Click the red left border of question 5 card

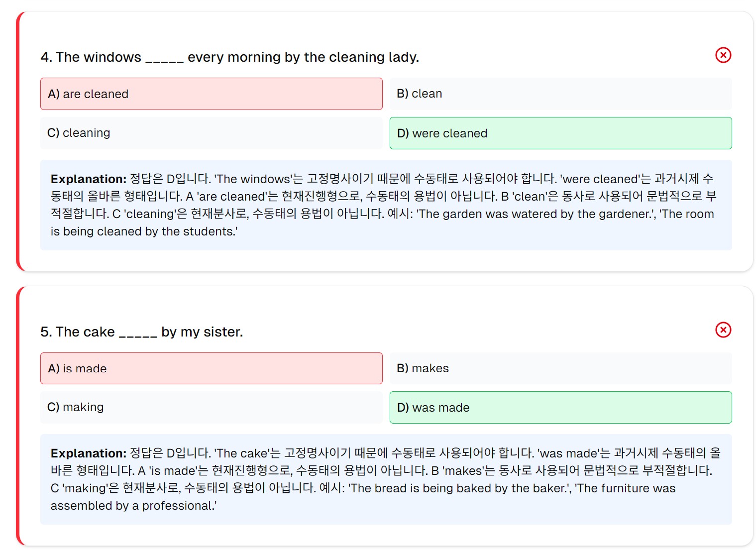tap(18, 416)
